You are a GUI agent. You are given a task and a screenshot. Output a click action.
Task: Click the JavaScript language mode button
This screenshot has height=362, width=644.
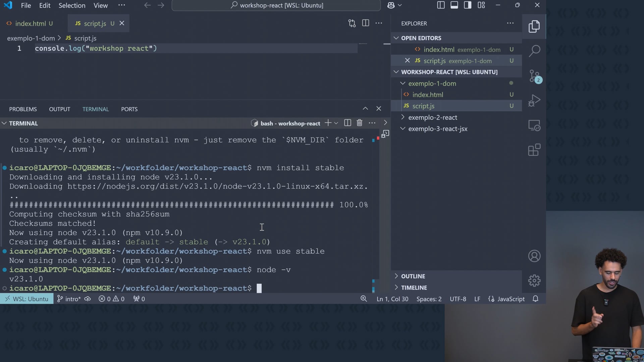(511, 299)
